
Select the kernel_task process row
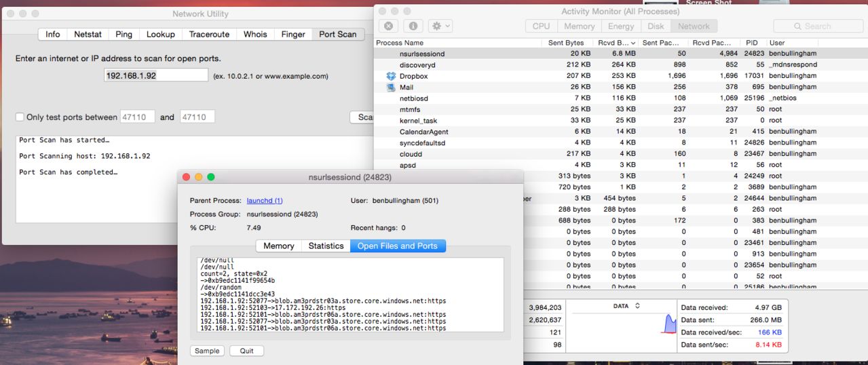pos(621,120)
